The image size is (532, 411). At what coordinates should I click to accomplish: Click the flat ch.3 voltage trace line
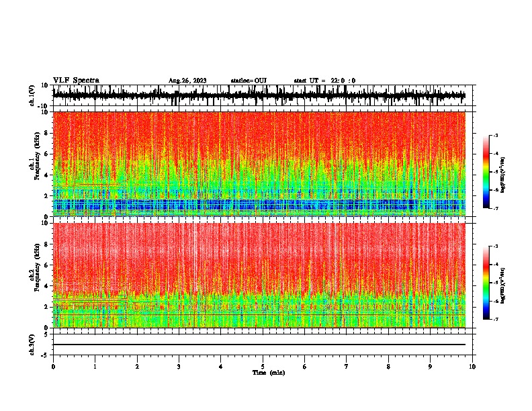[259, 345]
